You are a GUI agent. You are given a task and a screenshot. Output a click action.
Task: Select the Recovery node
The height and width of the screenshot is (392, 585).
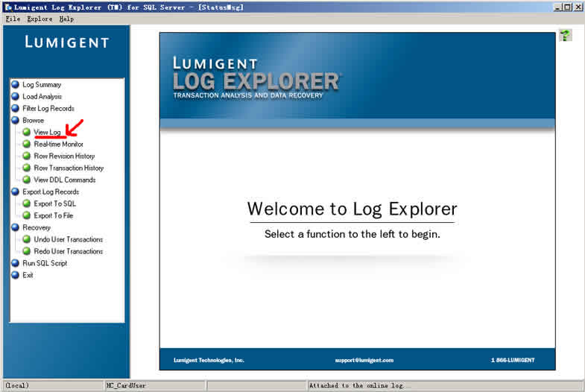37,227
